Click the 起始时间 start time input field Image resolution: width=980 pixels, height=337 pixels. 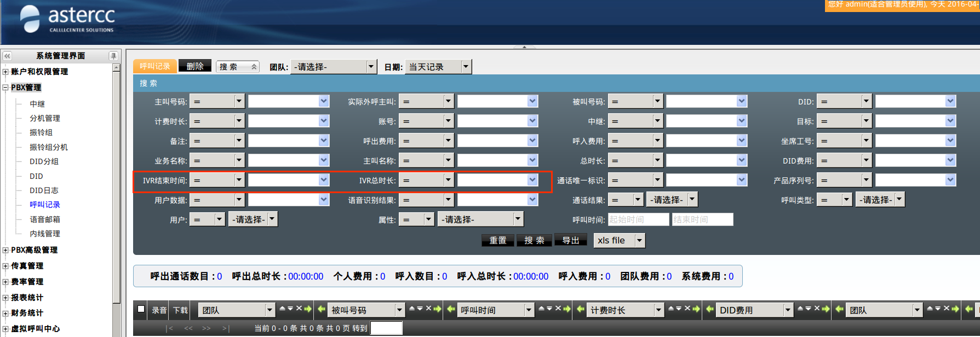(x=638, y=219)
